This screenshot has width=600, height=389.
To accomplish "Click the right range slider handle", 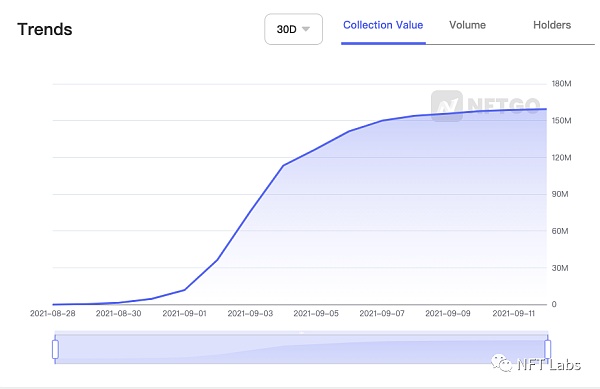I will (548, 349).
